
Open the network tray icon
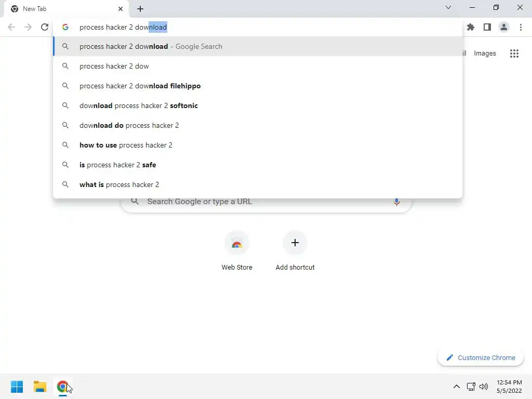471,387
